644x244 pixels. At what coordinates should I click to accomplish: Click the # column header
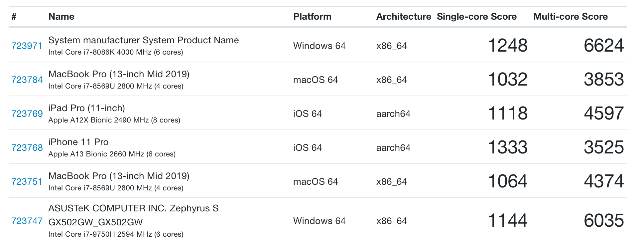pos(14,17)
